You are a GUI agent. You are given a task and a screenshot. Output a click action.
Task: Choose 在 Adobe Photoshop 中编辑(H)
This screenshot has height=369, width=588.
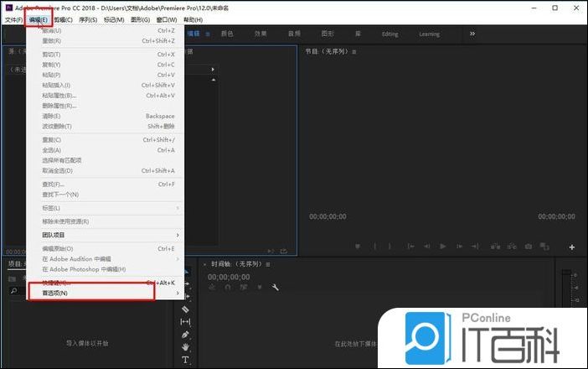point(105,269)
